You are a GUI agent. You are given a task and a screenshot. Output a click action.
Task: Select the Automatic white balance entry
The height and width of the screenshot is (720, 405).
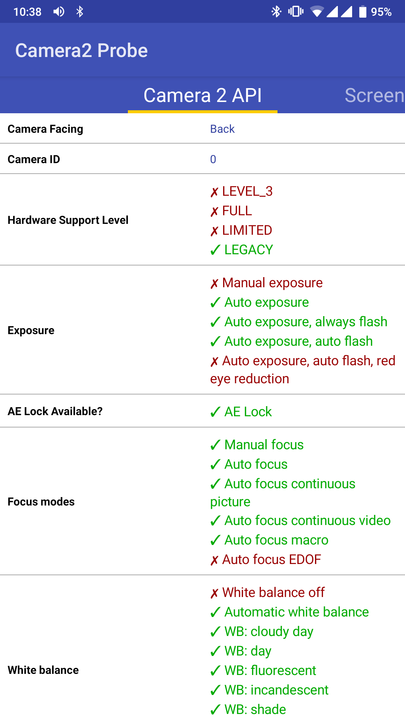pos(289,612)
